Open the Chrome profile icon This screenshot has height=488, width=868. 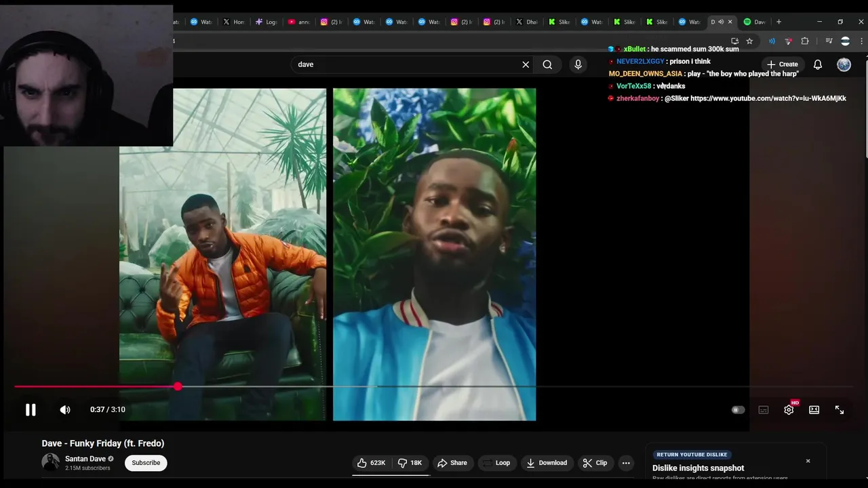(x=845, y=41)
